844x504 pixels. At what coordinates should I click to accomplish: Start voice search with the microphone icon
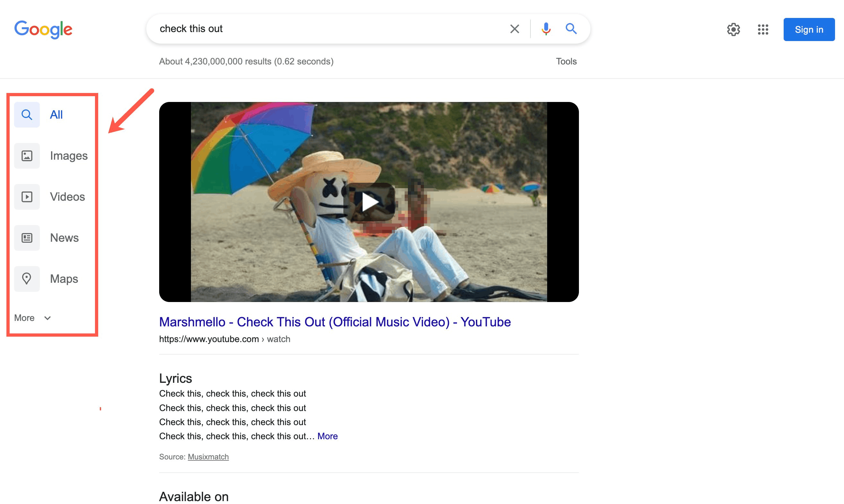(x=546, y=29)
